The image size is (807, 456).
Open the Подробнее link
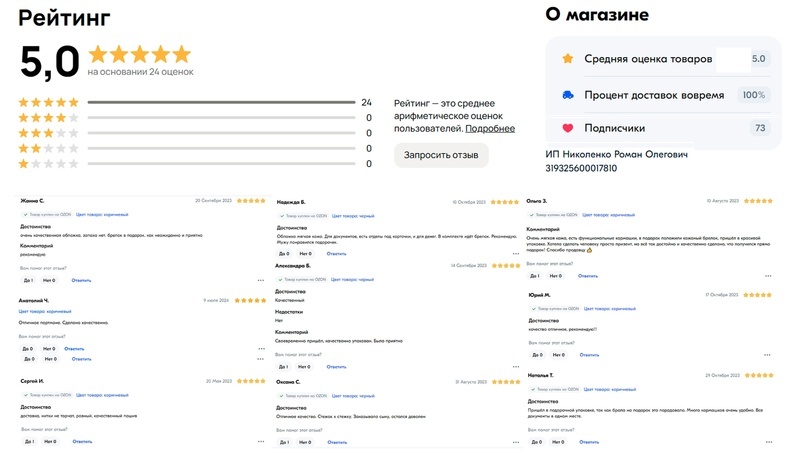pos(490,129)
